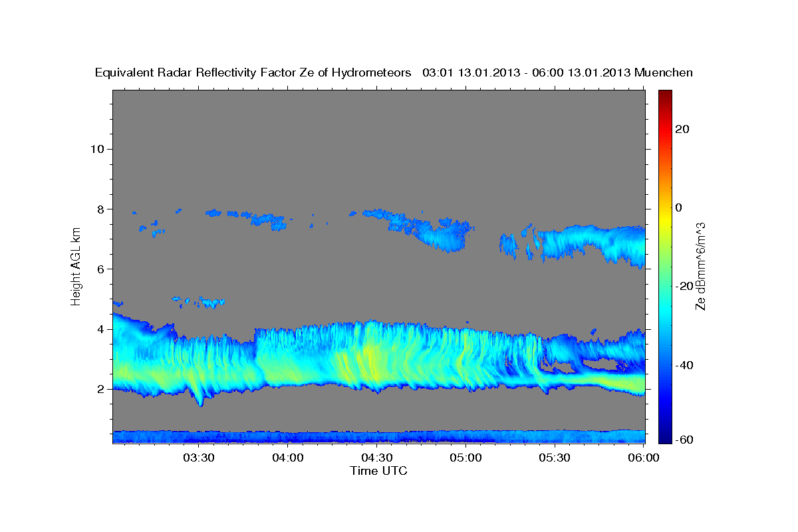Click the '6' height tick label
Screen dimensions: 798x532
point(100,269)
